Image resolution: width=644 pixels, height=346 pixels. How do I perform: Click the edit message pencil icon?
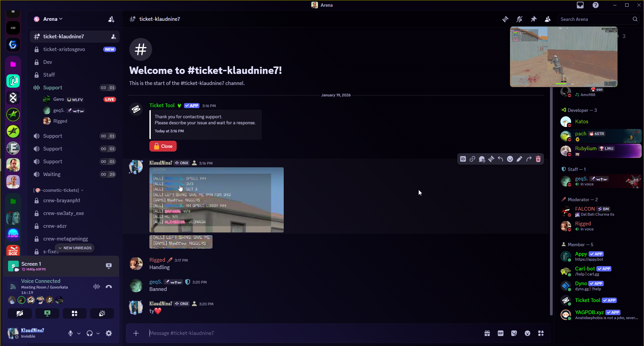[519, 159]
